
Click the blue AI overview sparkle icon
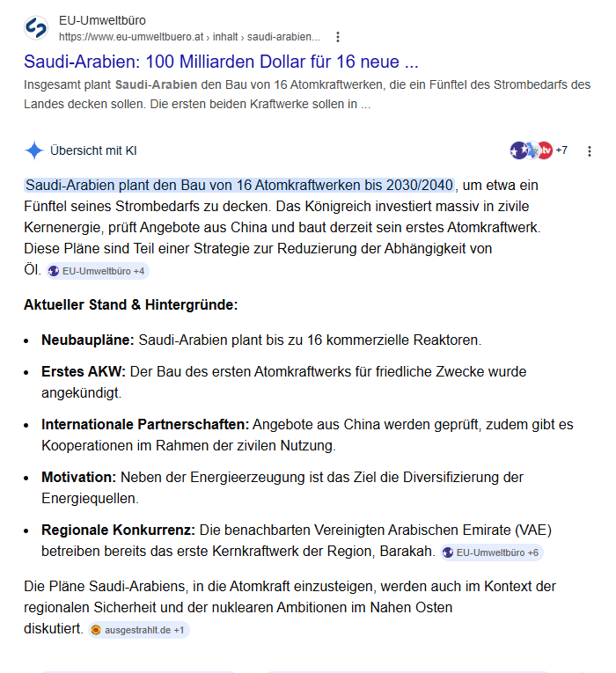pyautogui.click(x=34, y=150)
